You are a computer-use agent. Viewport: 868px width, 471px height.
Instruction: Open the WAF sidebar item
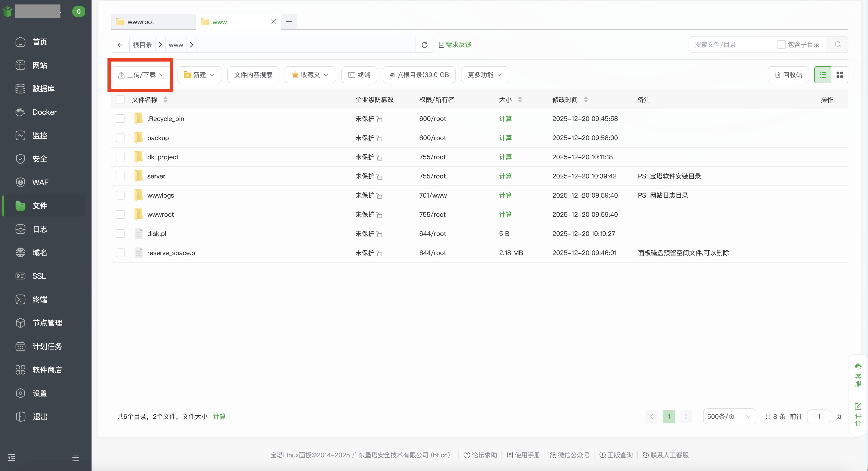(40, 182)
